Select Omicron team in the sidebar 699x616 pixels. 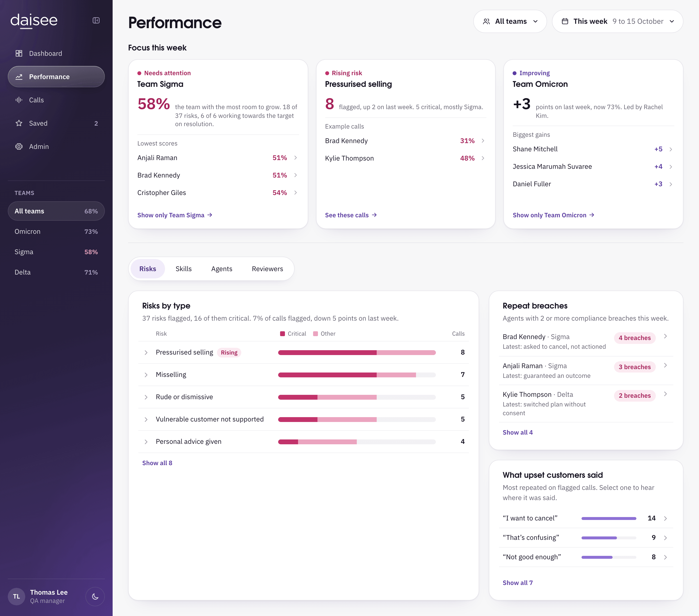(x=56, y=231)
